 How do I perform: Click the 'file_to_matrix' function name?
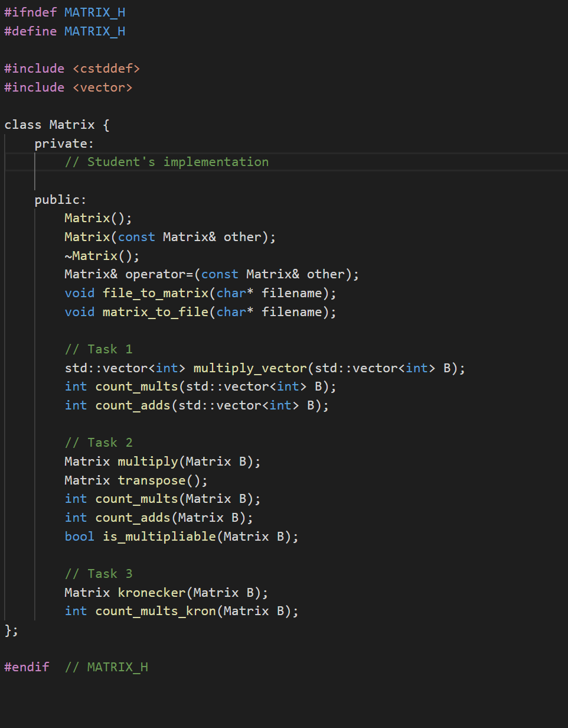[155, 293]
